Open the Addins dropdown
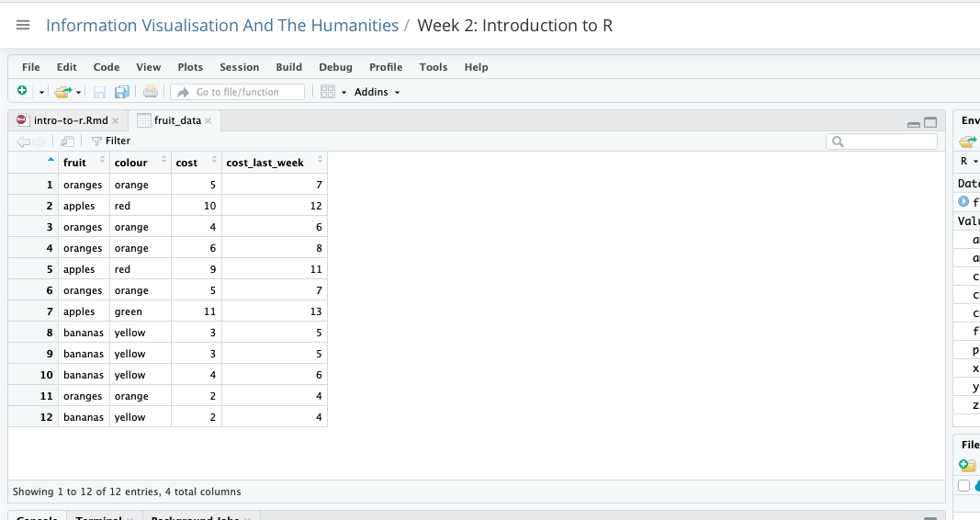Viewport: 980px width, 520px height. 377,92
